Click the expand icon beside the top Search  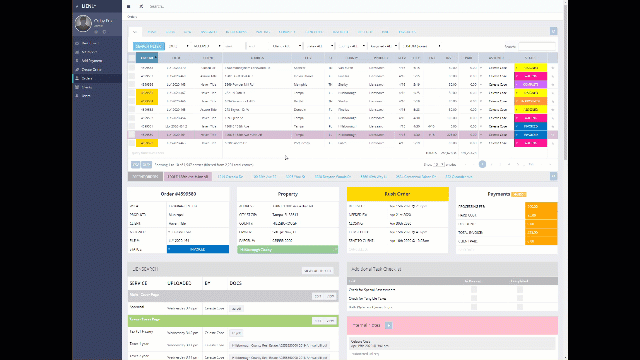pos(141,7)
